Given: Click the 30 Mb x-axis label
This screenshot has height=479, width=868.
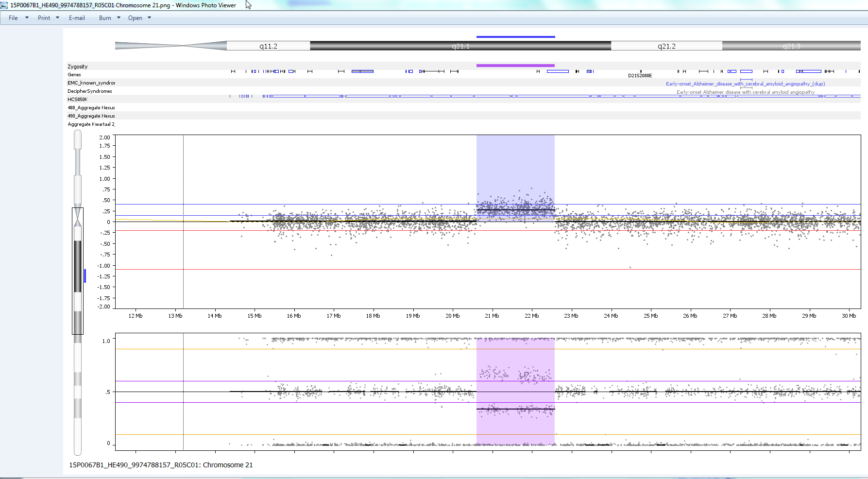Looking at the screenshot, I should [x=849, y=316].
